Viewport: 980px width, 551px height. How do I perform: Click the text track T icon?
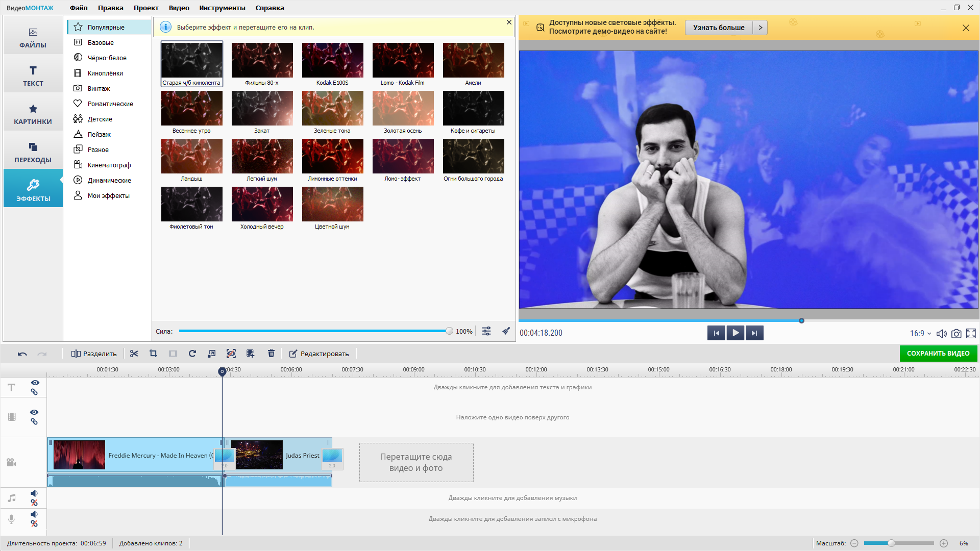click(x=11, y=388)
